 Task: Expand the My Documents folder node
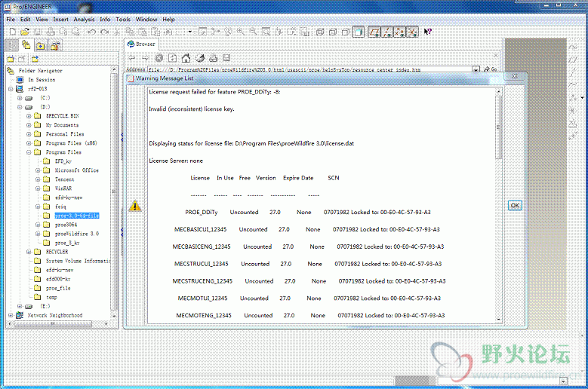[x=29, y=125]
